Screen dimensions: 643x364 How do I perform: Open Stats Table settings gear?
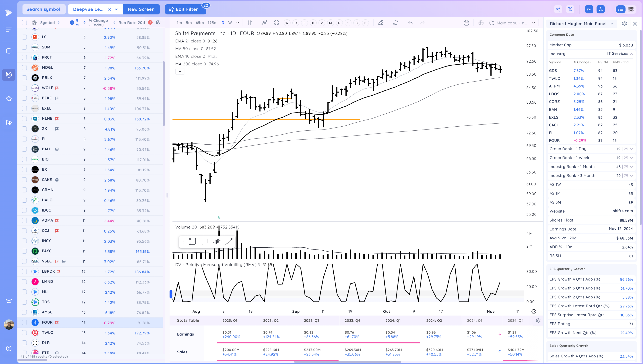(538, 320)
